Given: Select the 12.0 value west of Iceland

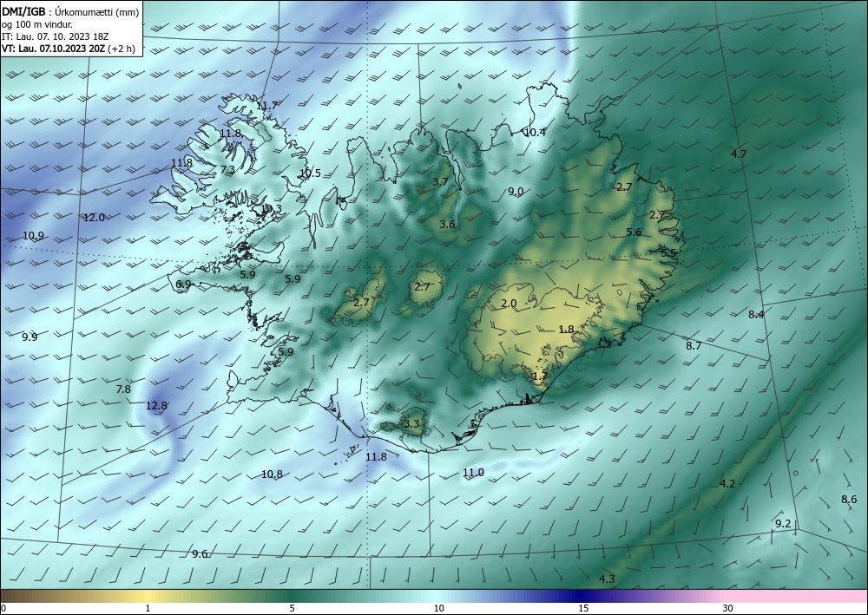Looking at the screenshot, I should [94, 218].
